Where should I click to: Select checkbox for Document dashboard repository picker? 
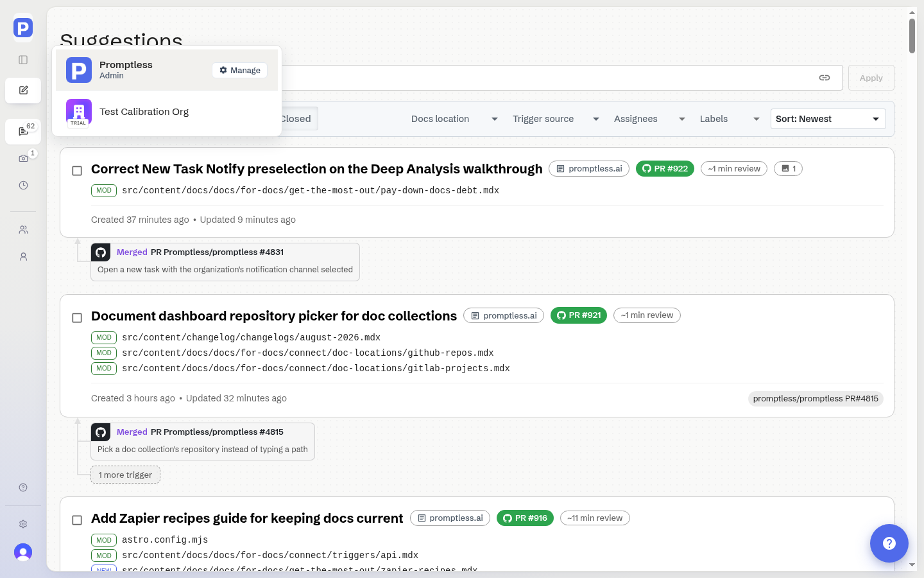pyautogui.click(x=77, y=318)
